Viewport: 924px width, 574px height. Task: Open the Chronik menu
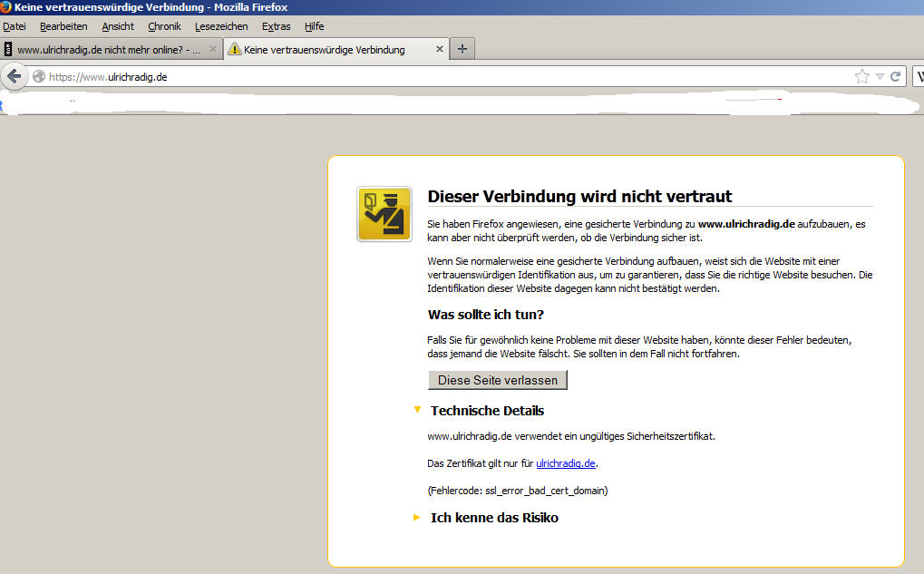coord(164,26)
